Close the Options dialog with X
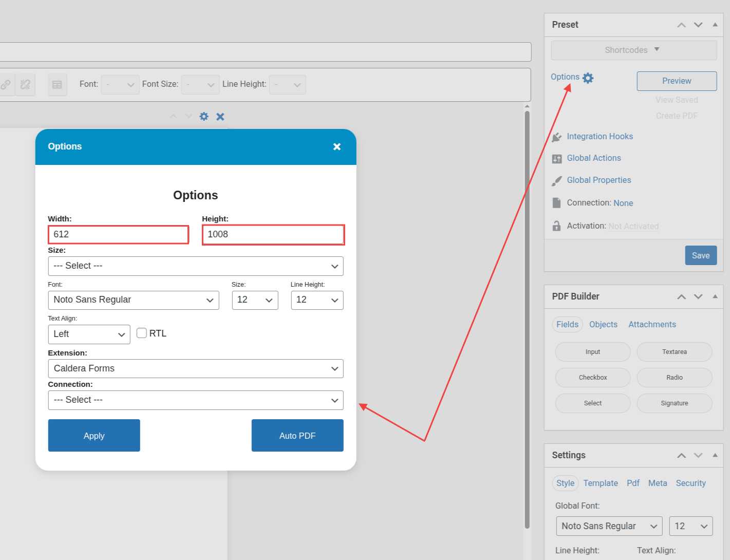Screen dimensions: 730x560 point(336,147)
